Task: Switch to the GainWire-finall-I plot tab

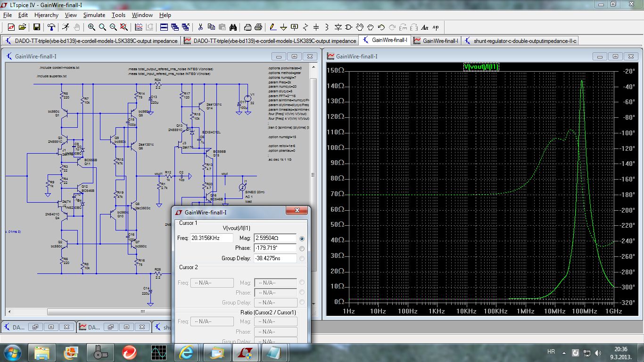Action: (x=436, y=41)
